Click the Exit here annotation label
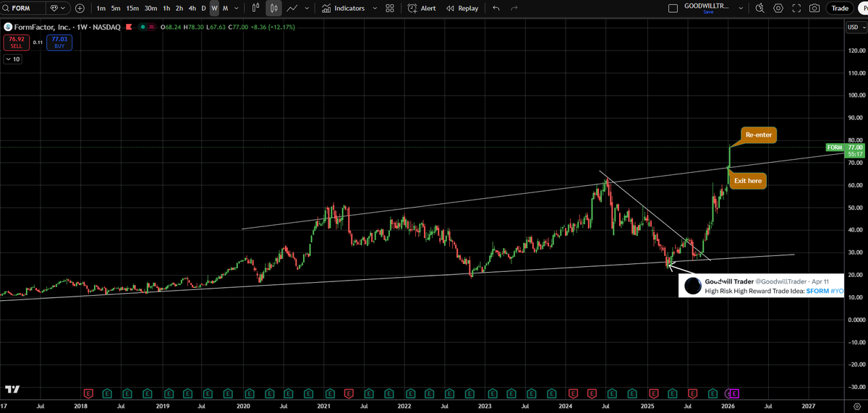This screenshot has width=868, height=413. [747, 181]
